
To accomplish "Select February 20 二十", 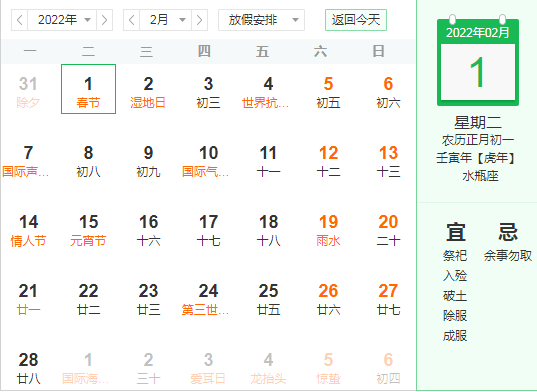I will pos(388,231).
